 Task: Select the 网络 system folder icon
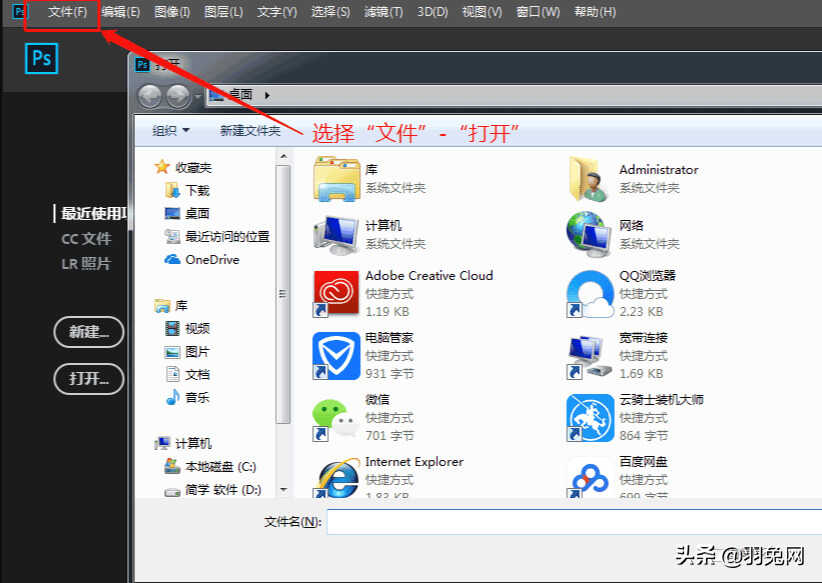click(590, 234)
